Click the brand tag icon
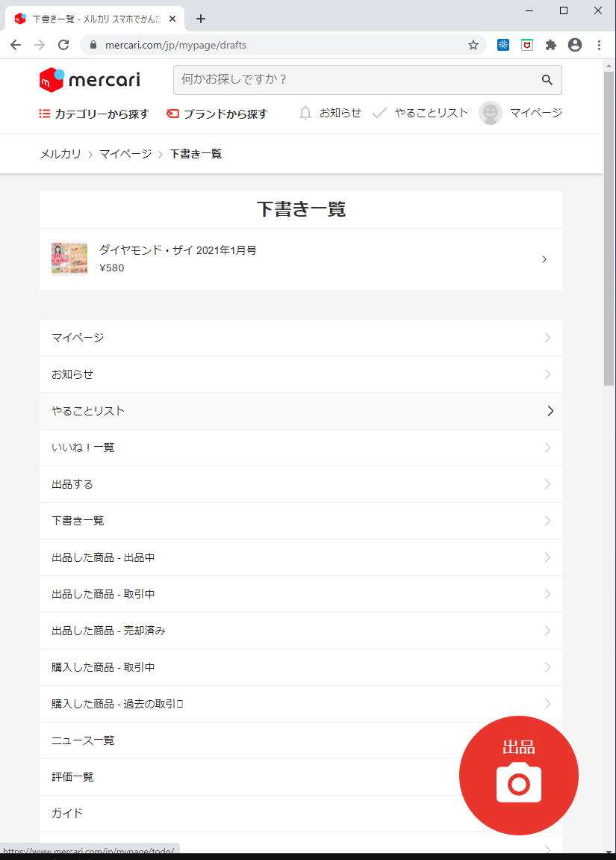This screenshot has width=616, height=860. pos(172,114)
